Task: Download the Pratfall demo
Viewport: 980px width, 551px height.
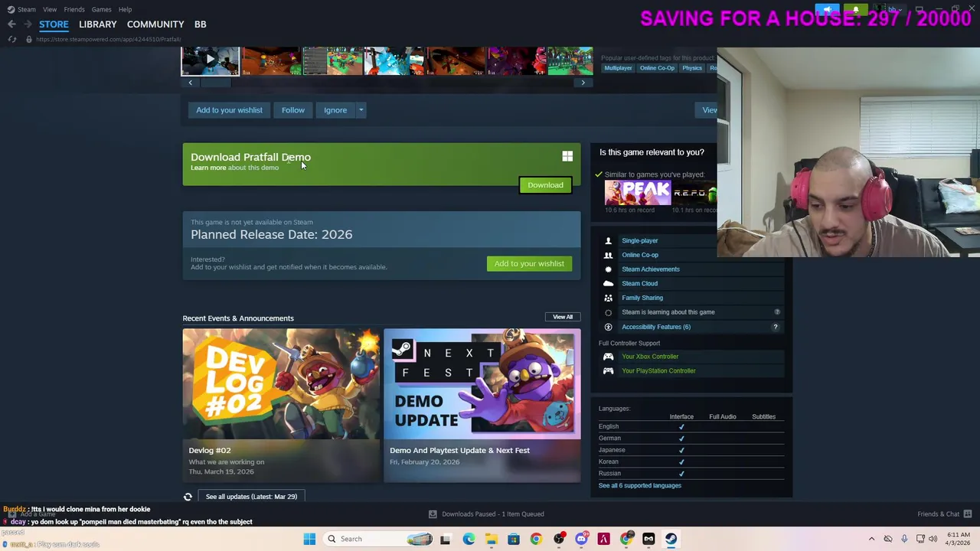Action: [x=545, y=185]
